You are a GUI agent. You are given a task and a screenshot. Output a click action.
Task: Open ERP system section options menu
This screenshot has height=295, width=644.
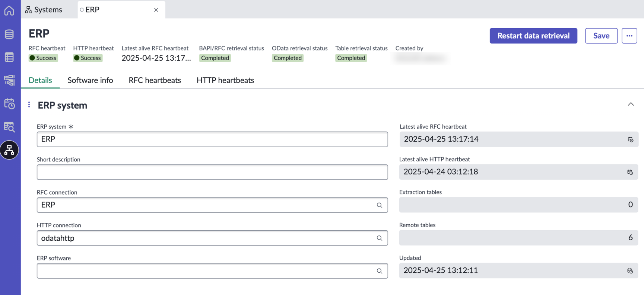point(29,105)
